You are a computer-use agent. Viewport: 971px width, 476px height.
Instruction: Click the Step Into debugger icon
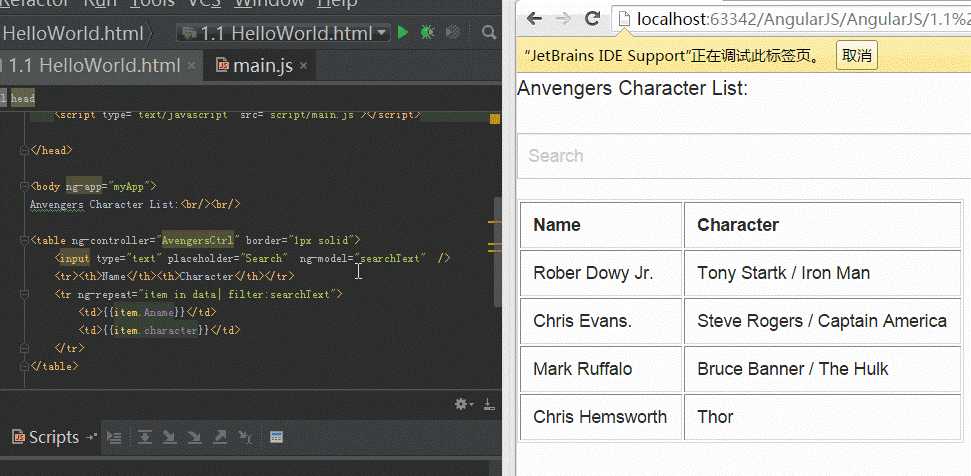tap(169, 437)
